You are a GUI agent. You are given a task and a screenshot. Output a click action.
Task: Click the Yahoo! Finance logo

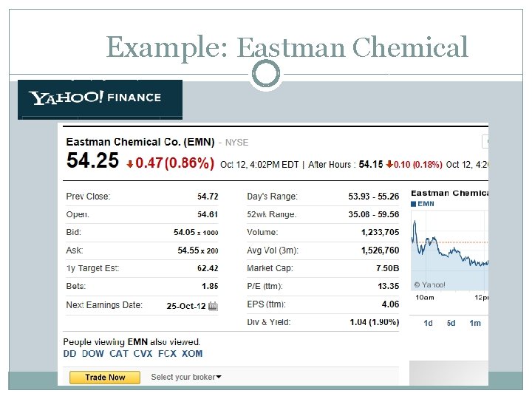pos(95,98)
